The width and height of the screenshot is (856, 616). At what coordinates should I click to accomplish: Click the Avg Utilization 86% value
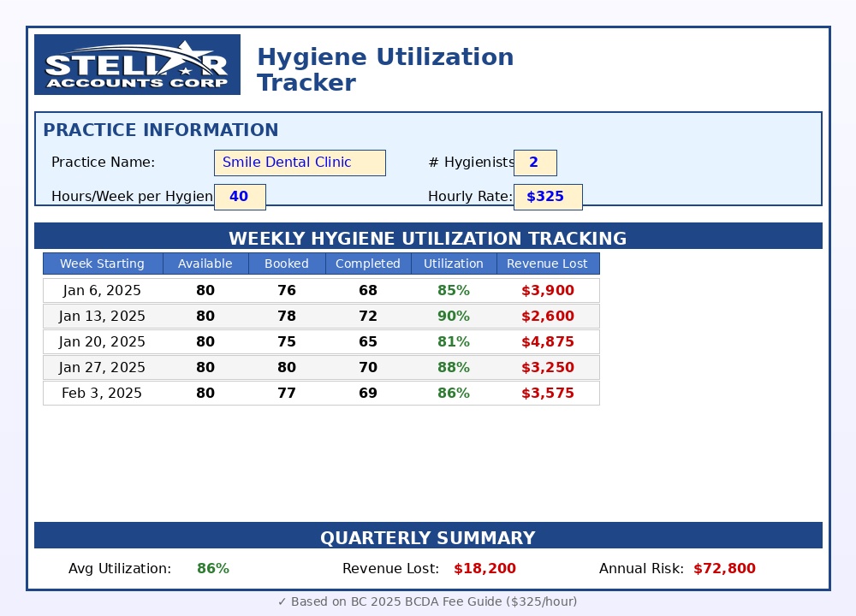212,568
